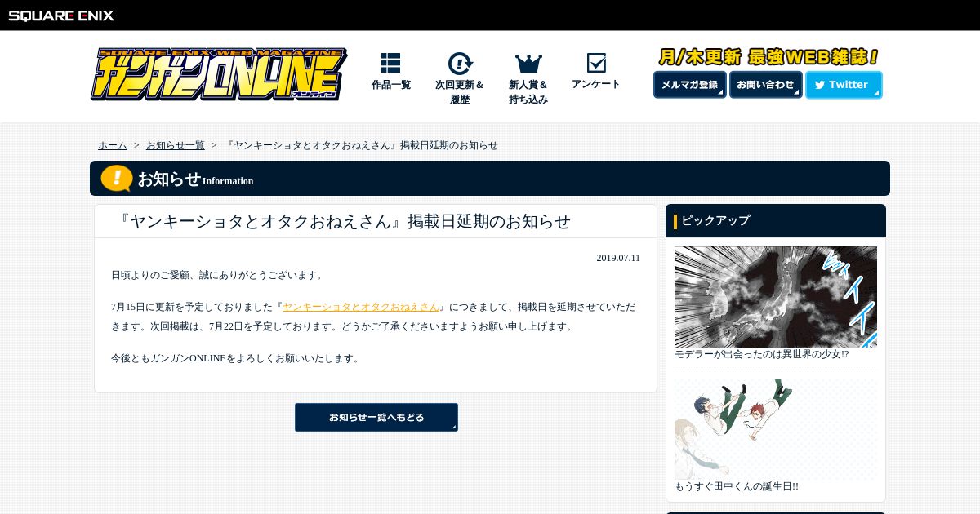Image resolution: width=980 pixels, height=514 pixels.
Task: Open the Twitter button
Action: tap(844, 85)
